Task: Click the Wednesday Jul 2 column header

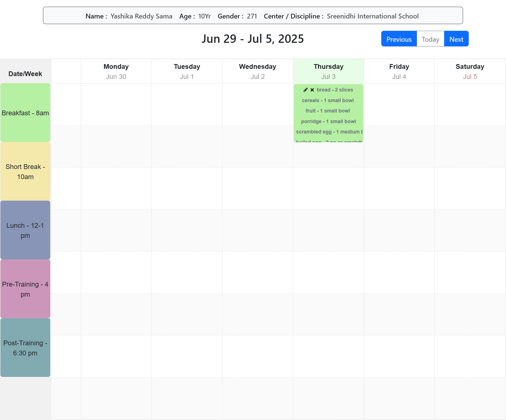Action: 257,71
